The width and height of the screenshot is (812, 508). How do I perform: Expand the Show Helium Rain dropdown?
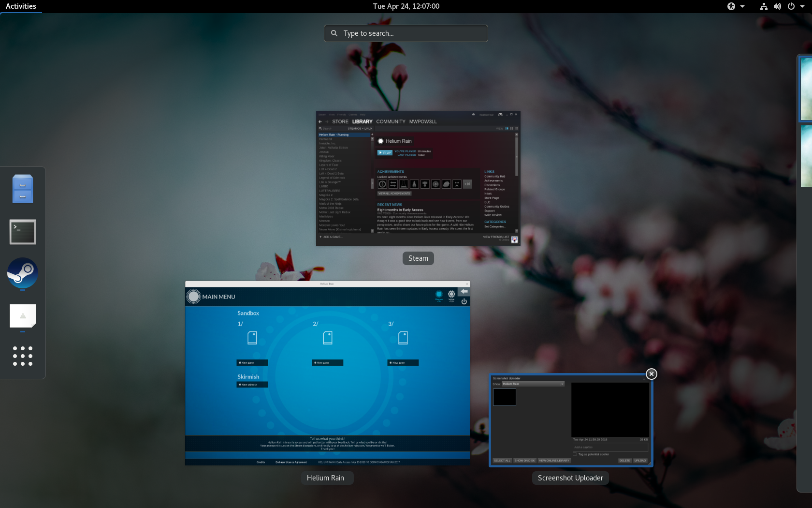[x=533, y=384]
